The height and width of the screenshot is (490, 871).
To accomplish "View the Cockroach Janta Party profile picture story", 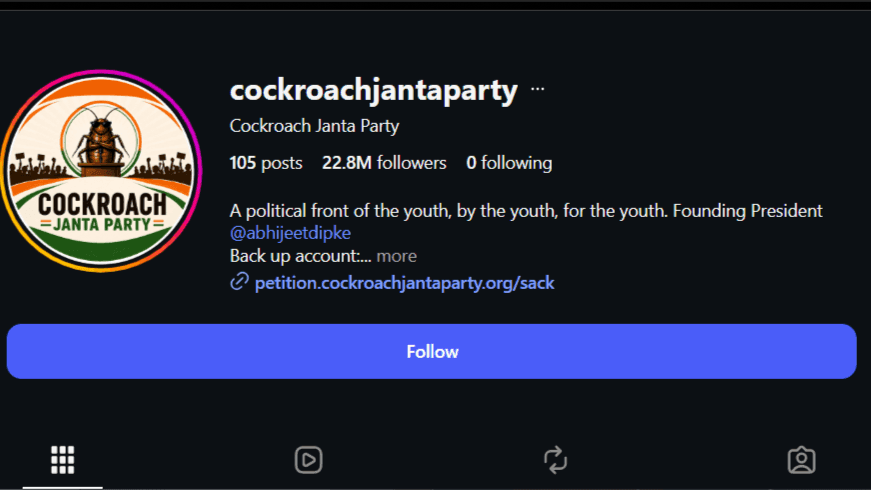I will [101, 171].
